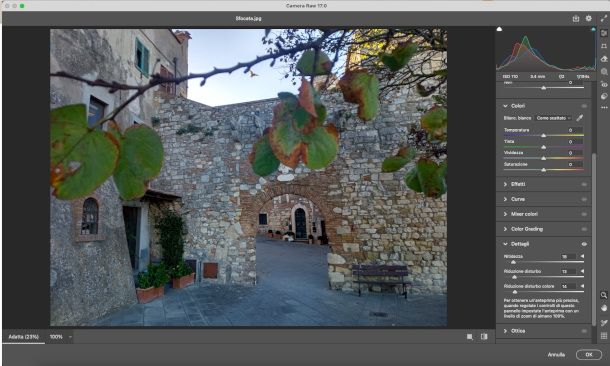Image resolution: width=610 pixels, height=366 pixels.
Task: Toggle visibility of Ottica panel edits
Action: (x=584, y=331)
